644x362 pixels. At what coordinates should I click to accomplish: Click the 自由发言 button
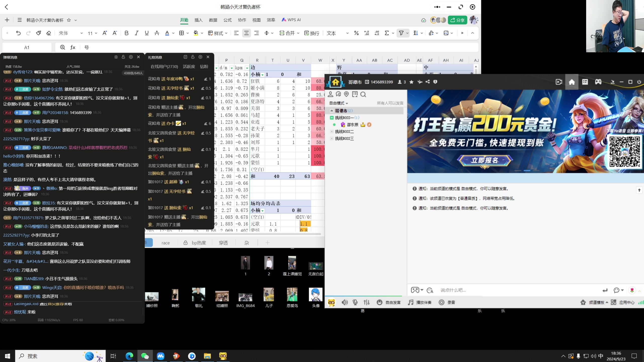click(389, 302)
